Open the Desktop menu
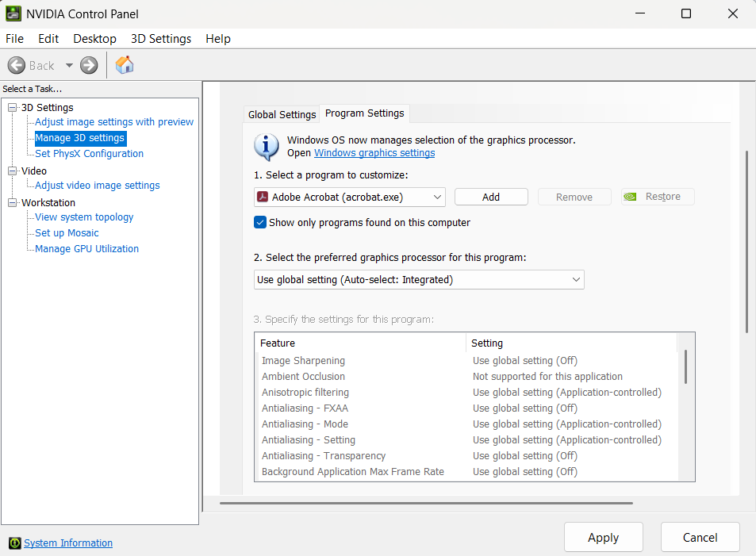 coord(94,38)
